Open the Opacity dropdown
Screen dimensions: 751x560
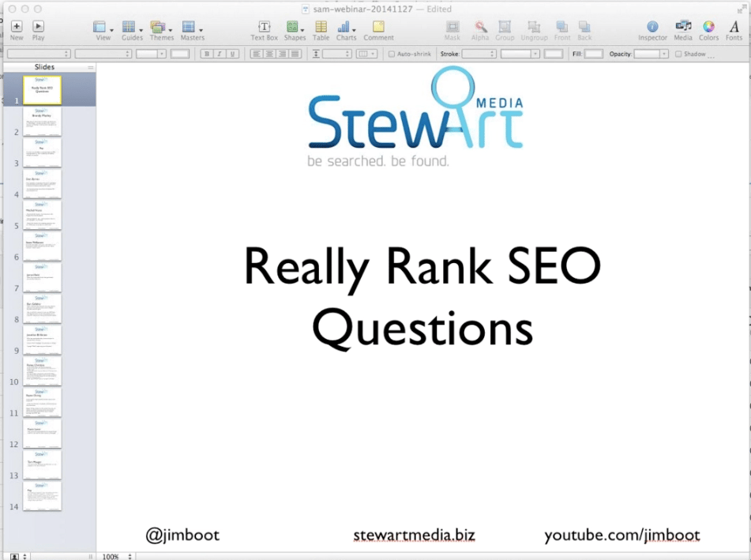(651, 54)
